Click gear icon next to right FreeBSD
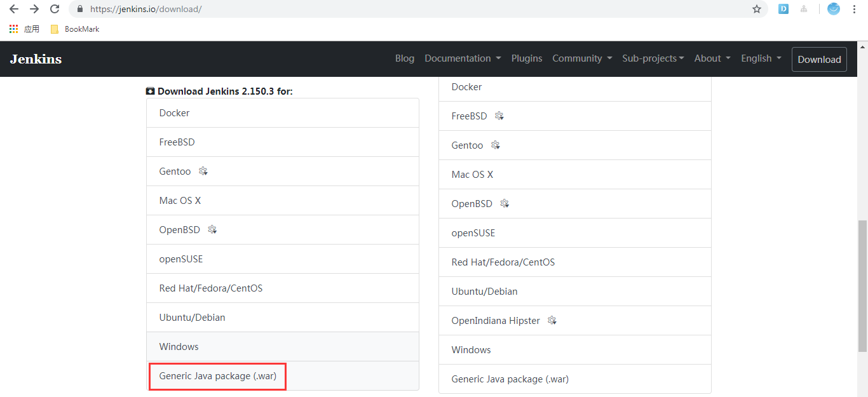Viewport: 868px width, 397px height. tap(499, 116)
